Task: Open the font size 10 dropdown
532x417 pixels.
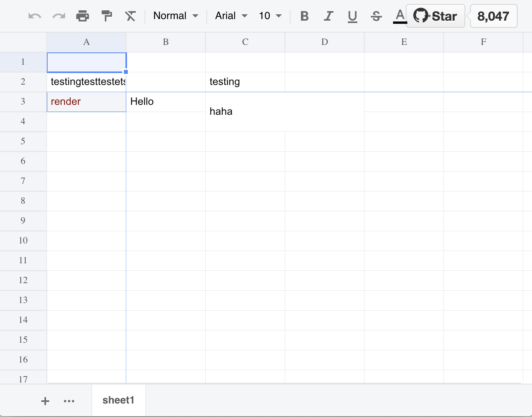Action: pyautogui.click(x=269, y=16)
